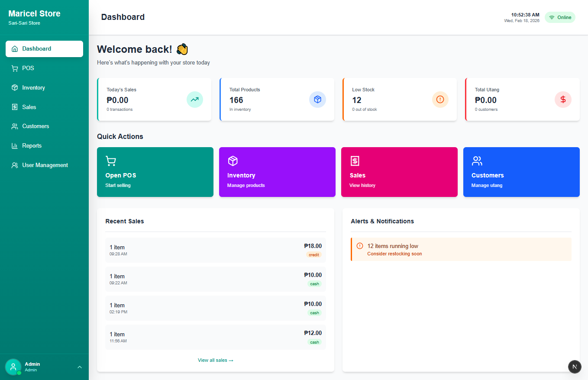Click the Wed, Feb 18, 2026 date
Viewport: 588px width, 380px height.
(522, 21)
